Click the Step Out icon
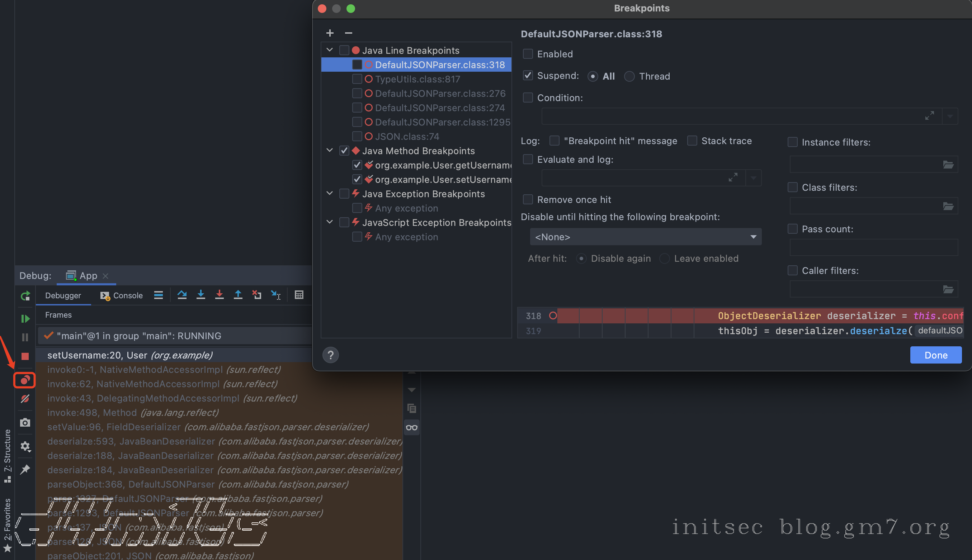This screenshot has width=972, height=560. point(238,295)
